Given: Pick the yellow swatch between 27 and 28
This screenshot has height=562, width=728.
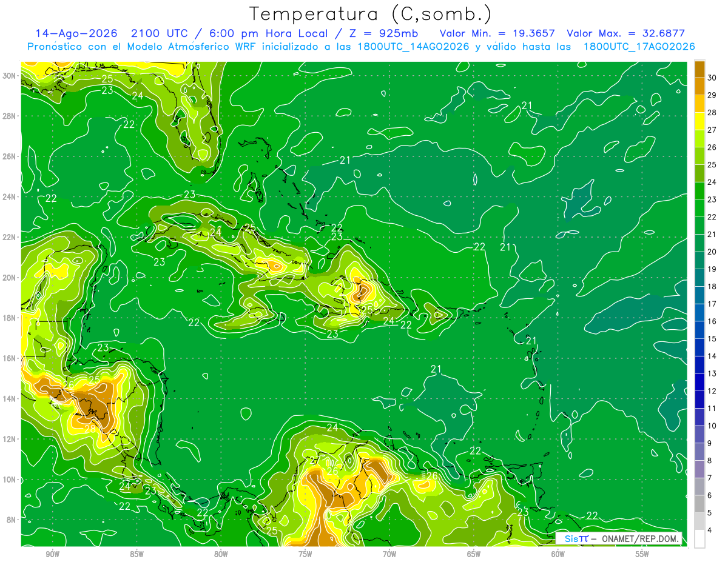Looking at the screenshot, I should 699,121.
